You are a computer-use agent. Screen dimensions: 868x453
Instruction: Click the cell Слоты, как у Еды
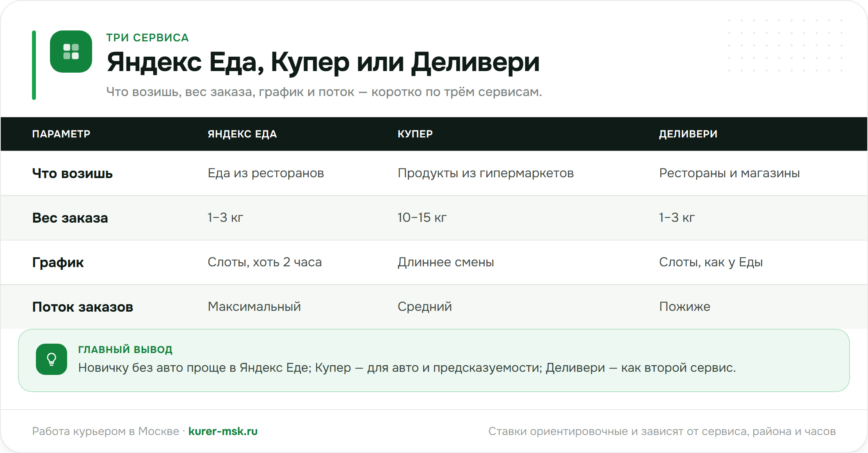click(x=711, y=262)
